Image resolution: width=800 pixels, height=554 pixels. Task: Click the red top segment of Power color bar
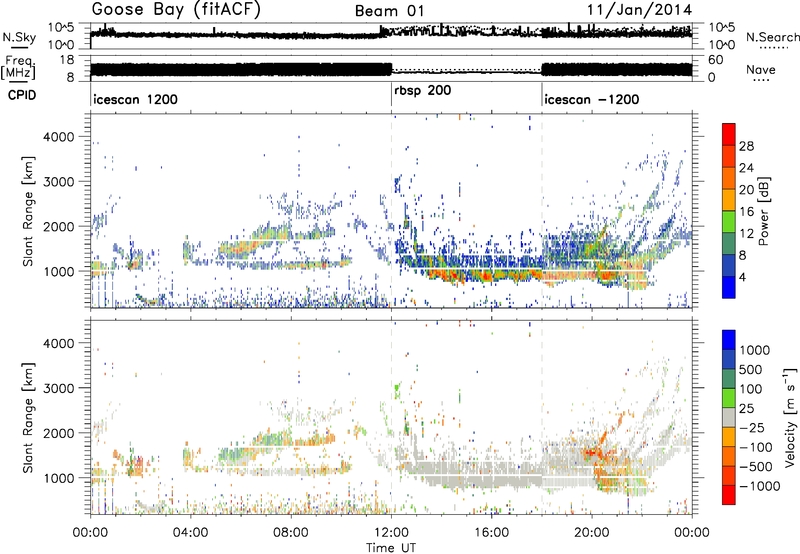[x=729, y=134]
